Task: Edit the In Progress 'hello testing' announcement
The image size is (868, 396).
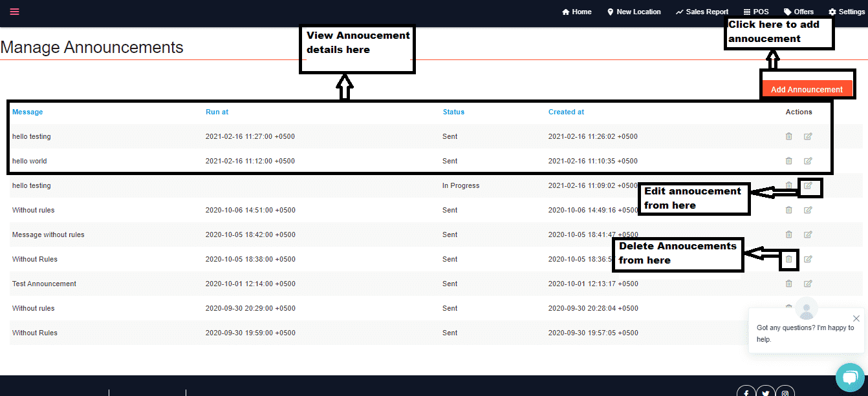Action: point(808,186)
